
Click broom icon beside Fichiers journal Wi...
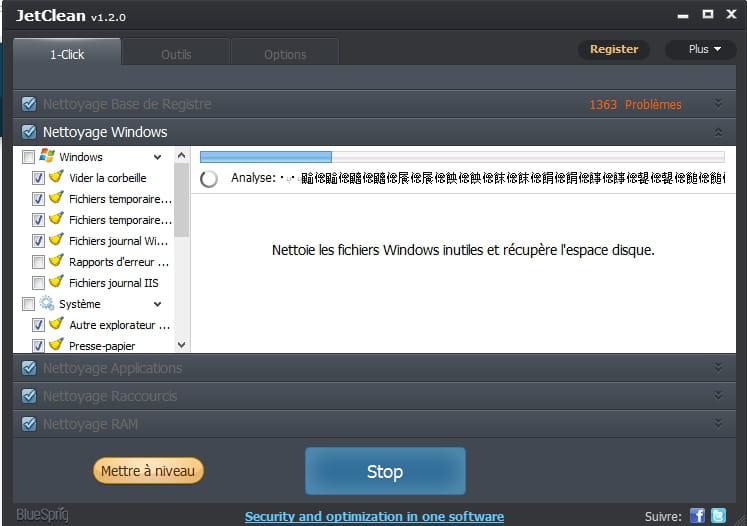(56, 240)
